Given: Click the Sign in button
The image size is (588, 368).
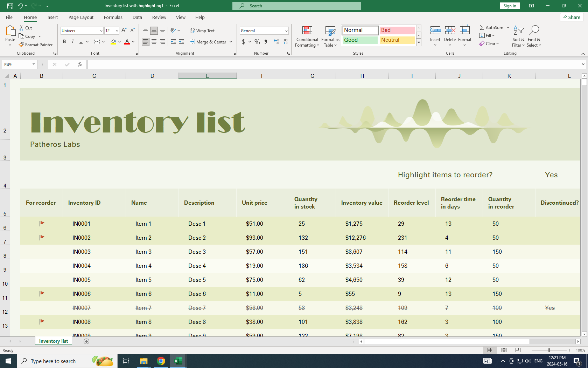Looking at the screenshot, I should 510,6.
